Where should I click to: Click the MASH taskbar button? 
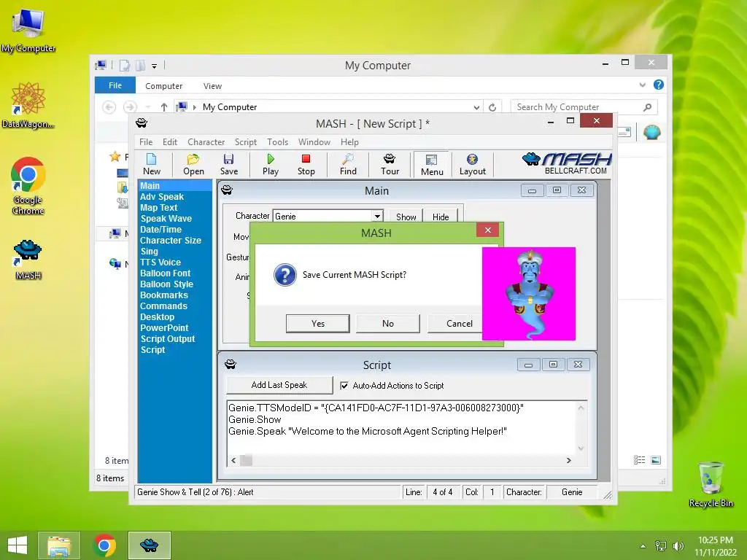click(x=149, y=545)
